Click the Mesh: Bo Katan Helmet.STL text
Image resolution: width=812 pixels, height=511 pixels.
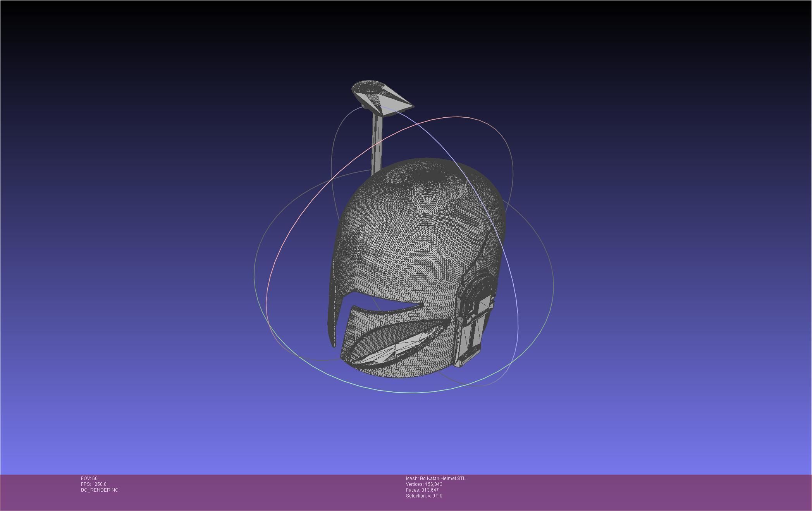pos(436,478)
